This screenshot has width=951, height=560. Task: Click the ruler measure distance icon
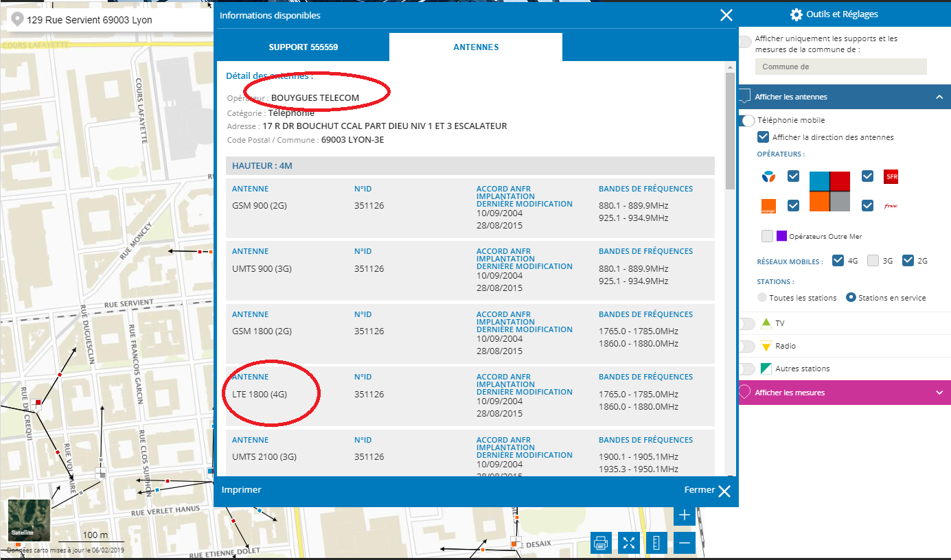pos(656,543)
